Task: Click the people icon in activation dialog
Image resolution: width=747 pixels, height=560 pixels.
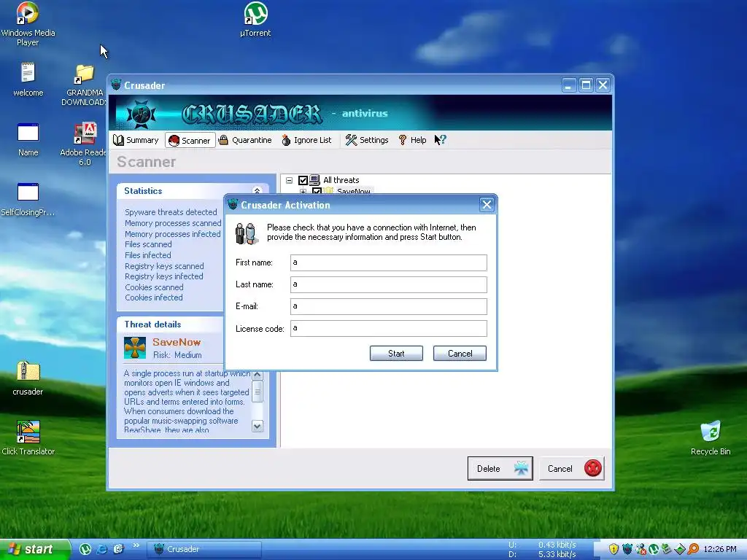Action: [x=247, y=233]
